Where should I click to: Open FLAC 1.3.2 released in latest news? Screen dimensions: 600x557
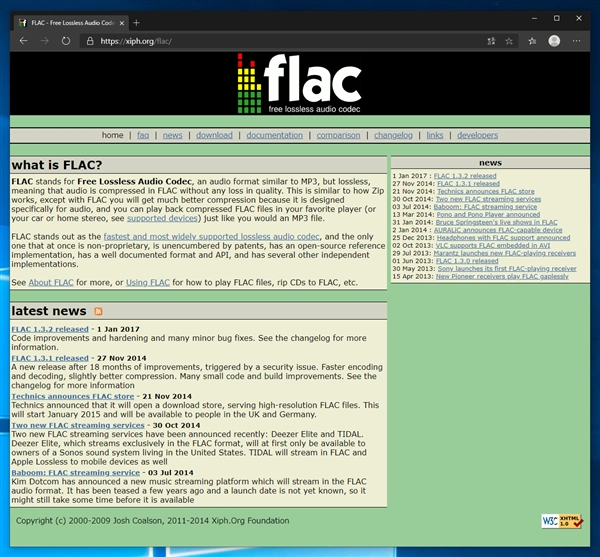pyautogui.click(x=50, y=329)
